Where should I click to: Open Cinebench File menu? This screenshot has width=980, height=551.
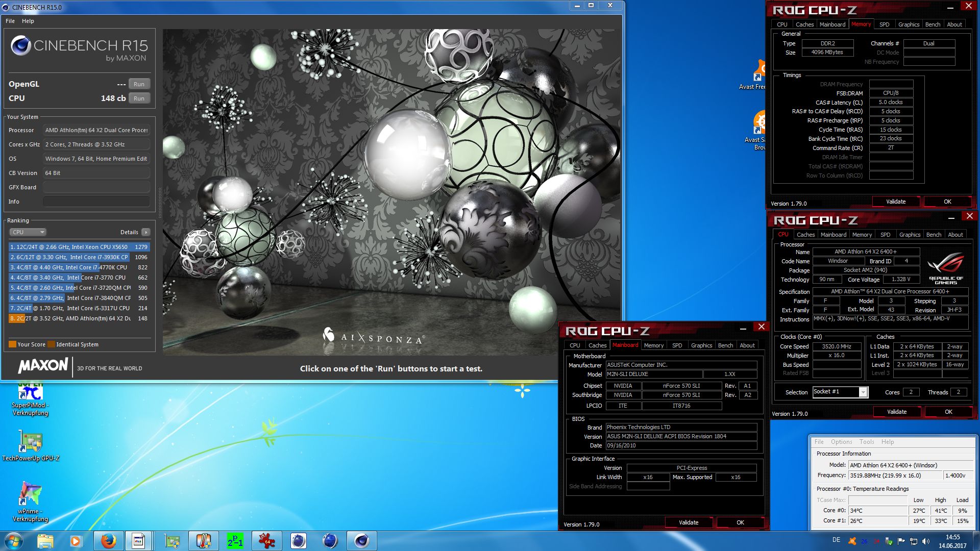coord(10,21)
